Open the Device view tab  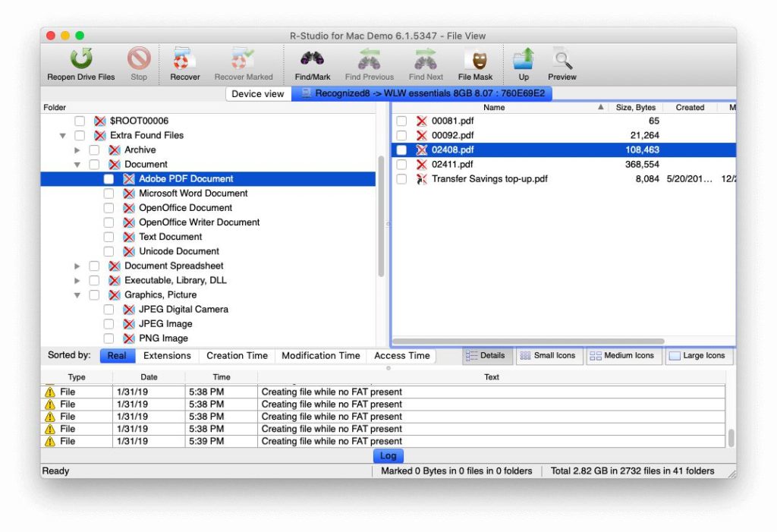point(258,93)
